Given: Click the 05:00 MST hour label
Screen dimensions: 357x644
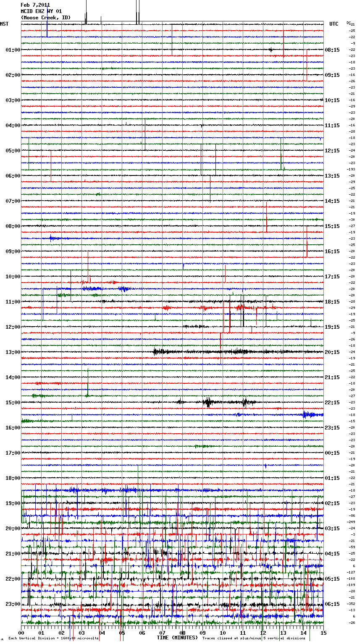Looking at the screenshot, I should point(13,151).
